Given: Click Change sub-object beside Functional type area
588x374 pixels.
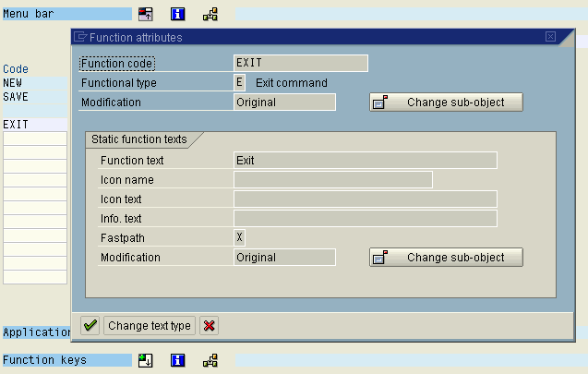Looking at the screenshot, I should 446,103.
